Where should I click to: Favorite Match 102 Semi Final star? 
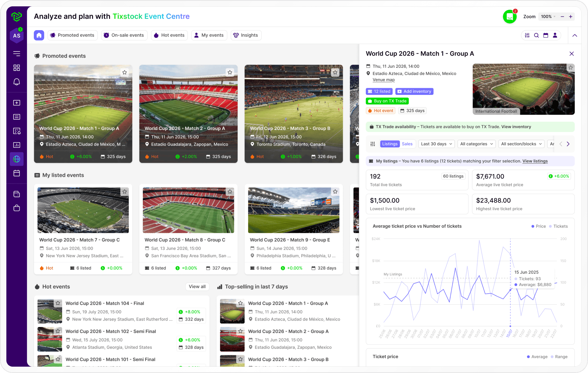pos(58,331)
